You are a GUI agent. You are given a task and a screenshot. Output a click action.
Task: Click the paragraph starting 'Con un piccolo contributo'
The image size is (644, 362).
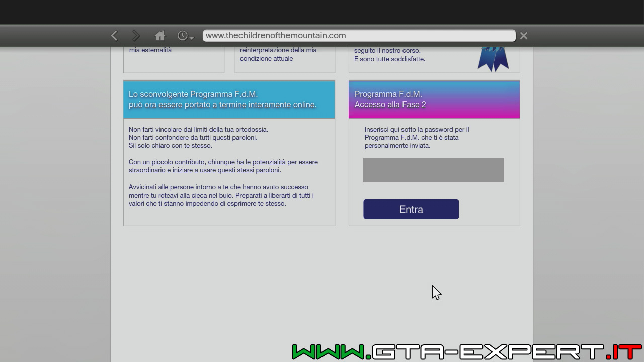tap(223, 166)
